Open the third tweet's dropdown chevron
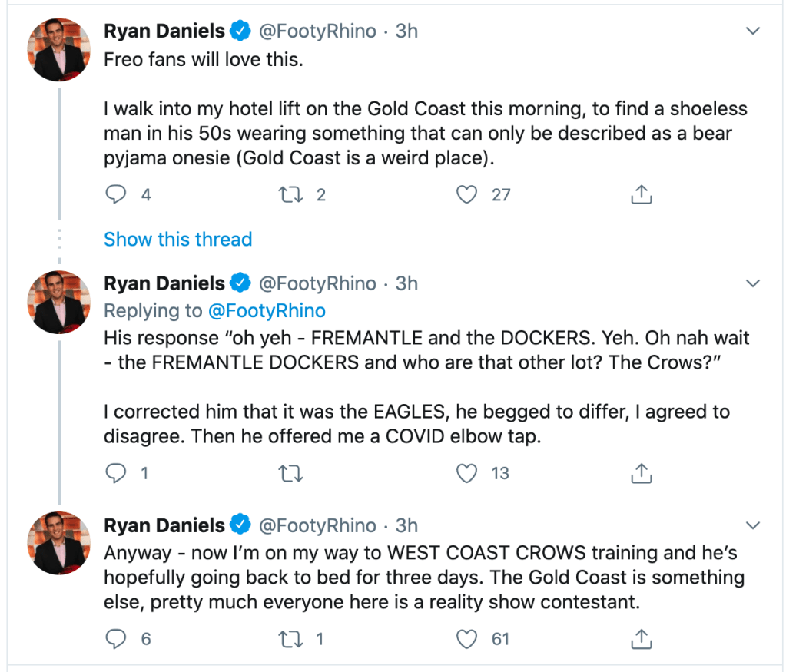Screen dimensions: 786x672 [x=753, y=526]
